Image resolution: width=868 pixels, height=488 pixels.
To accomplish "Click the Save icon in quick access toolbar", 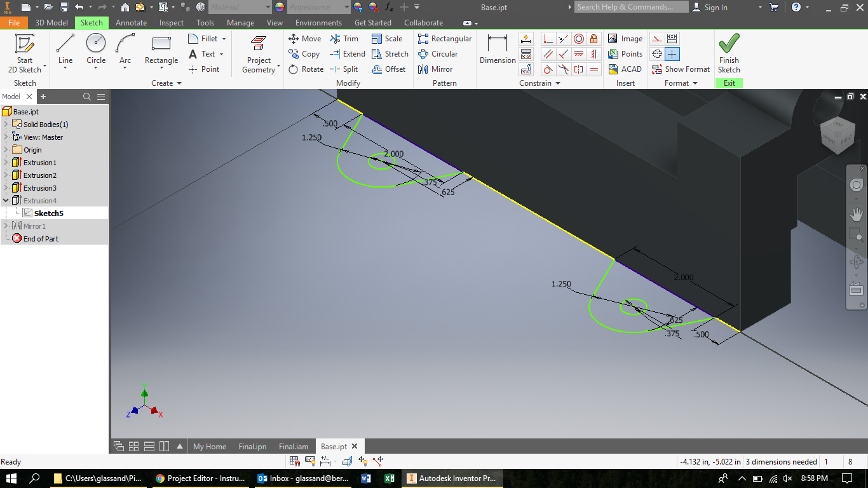I will (x=64, y=7).
